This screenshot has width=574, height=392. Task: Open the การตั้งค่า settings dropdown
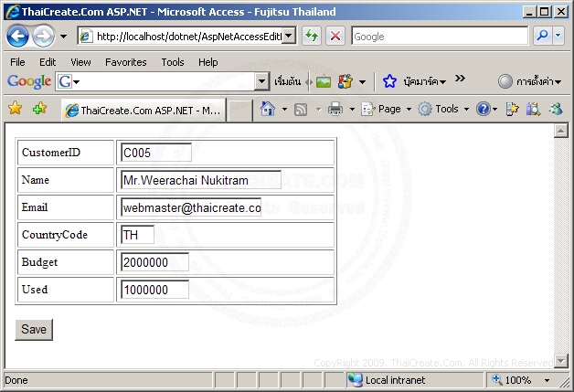538,81
